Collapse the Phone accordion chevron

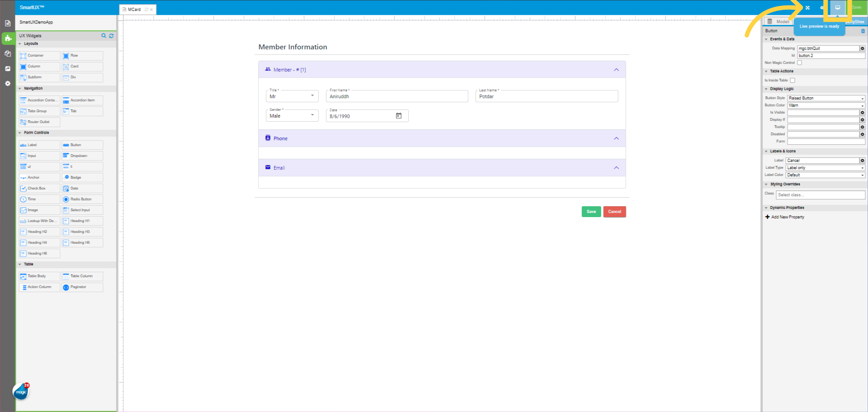pos(616,138)
